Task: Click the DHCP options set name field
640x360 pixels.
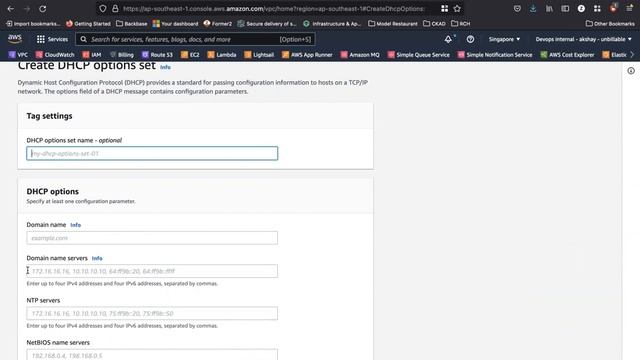Action: pyautogui.click(x=152, y=153)
